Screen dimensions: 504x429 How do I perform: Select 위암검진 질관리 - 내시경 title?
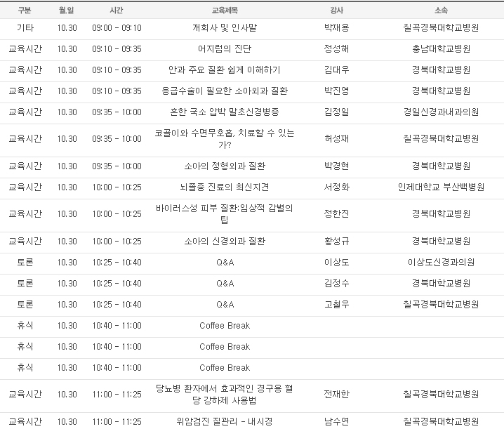click(x=225, y=421)
